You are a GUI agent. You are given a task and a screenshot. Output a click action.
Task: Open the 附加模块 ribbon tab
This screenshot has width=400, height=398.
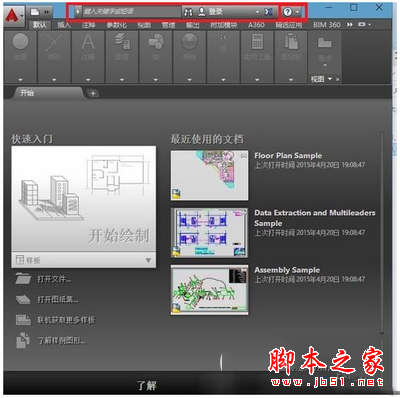(x=224, y=25)
